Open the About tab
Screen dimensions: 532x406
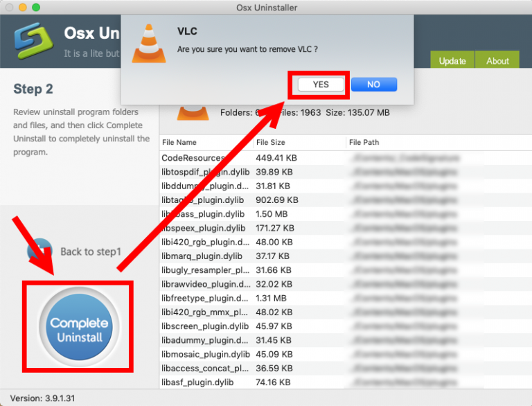(497, 61)
